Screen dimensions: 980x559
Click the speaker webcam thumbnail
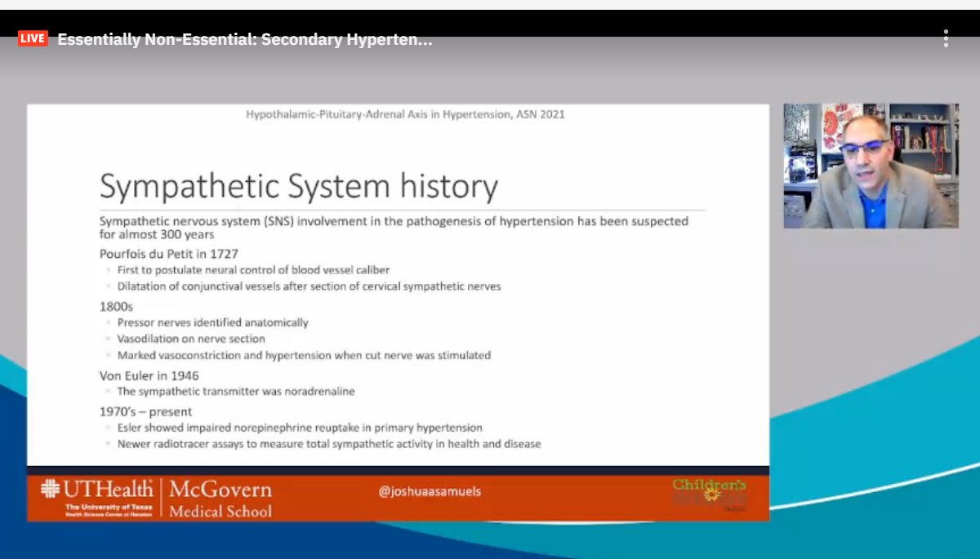click(871, 166)
